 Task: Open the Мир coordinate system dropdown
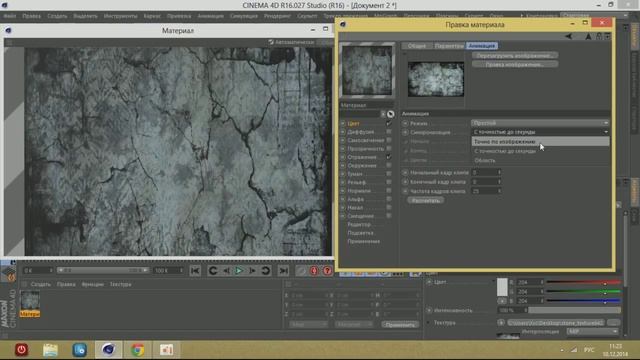pos(308,324)
